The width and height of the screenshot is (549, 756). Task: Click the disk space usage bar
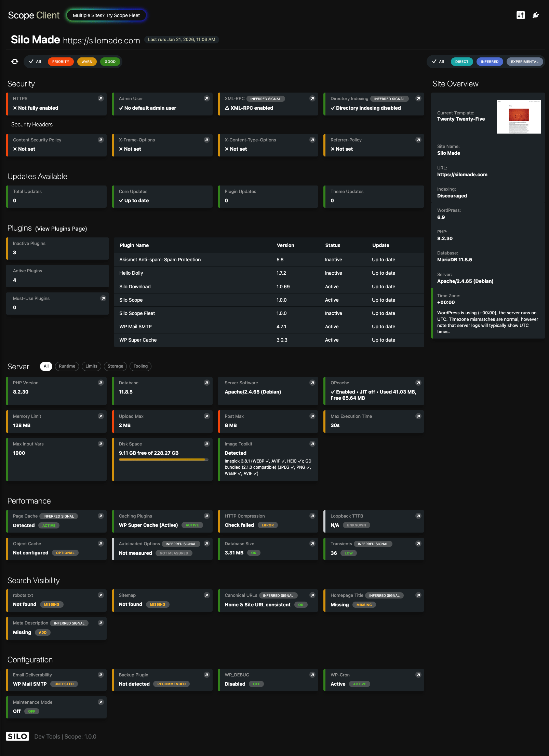click(163, 459)
